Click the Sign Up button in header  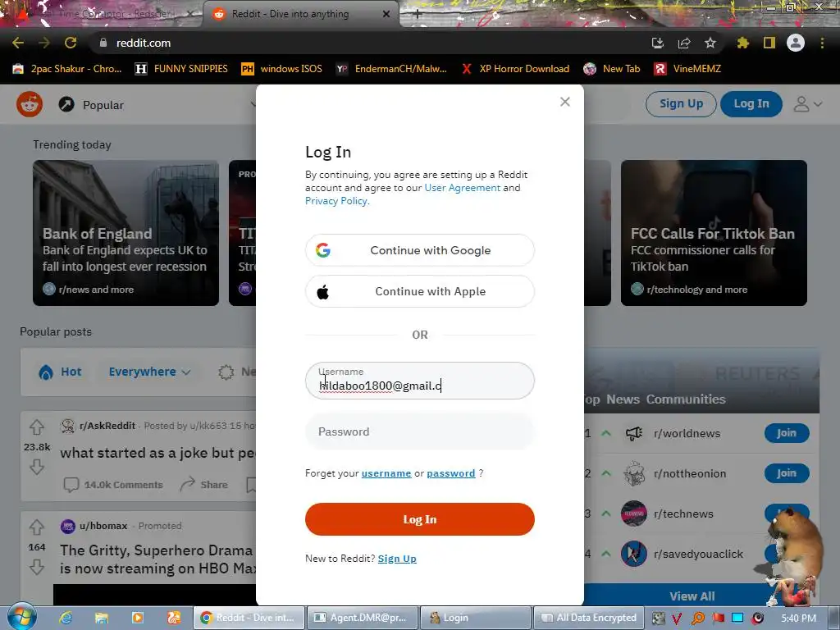(681, 103)
